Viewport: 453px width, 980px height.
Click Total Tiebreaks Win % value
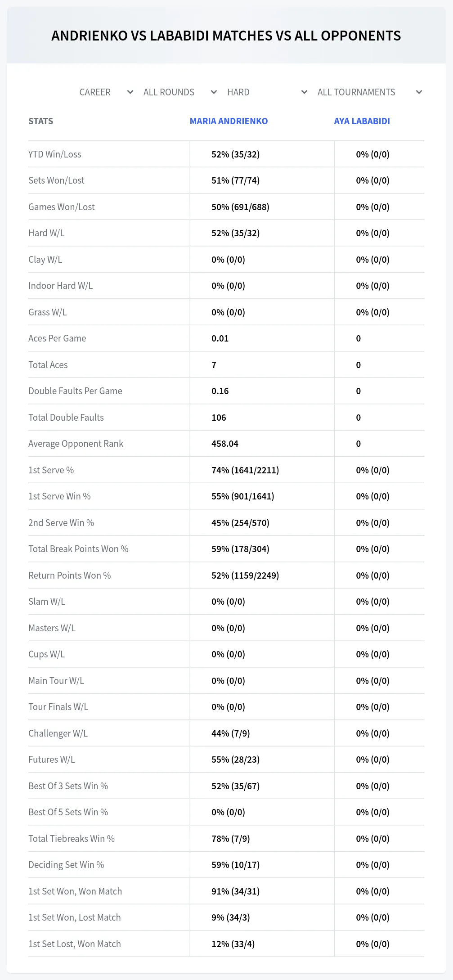click(231, 839)
